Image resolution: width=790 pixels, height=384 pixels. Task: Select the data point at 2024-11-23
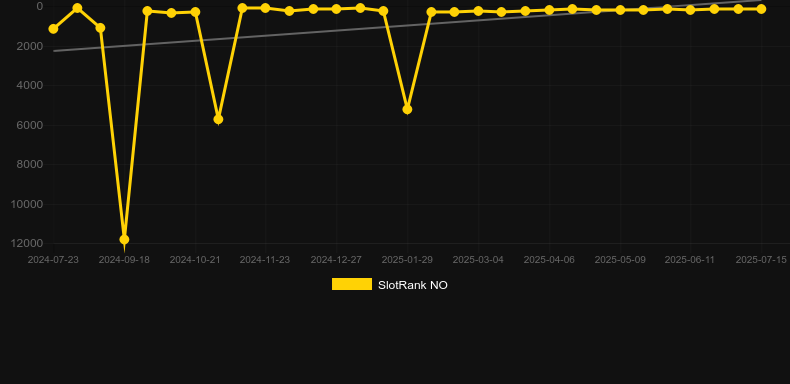point(265,8)
